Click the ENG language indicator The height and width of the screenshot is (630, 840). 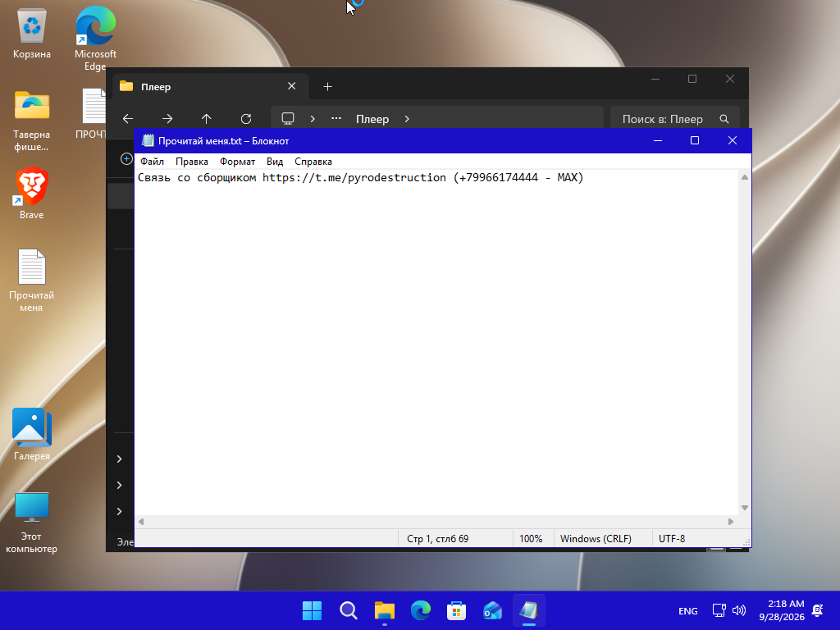point(688,610)
